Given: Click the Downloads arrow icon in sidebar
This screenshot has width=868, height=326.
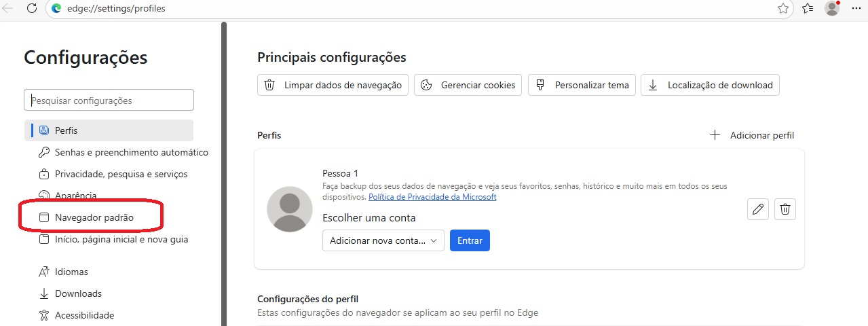Looking at the screenshot, I should 44,293.
